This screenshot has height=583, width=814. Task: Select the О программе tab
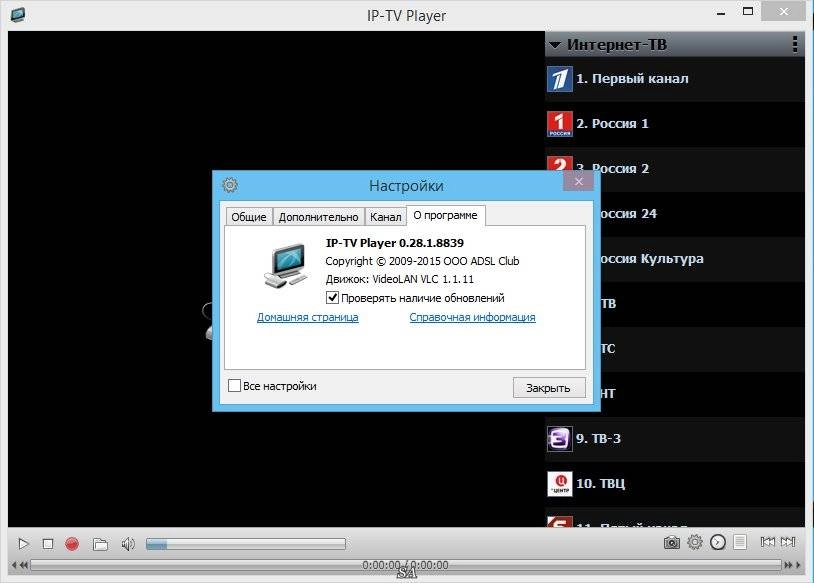point(445,215)
